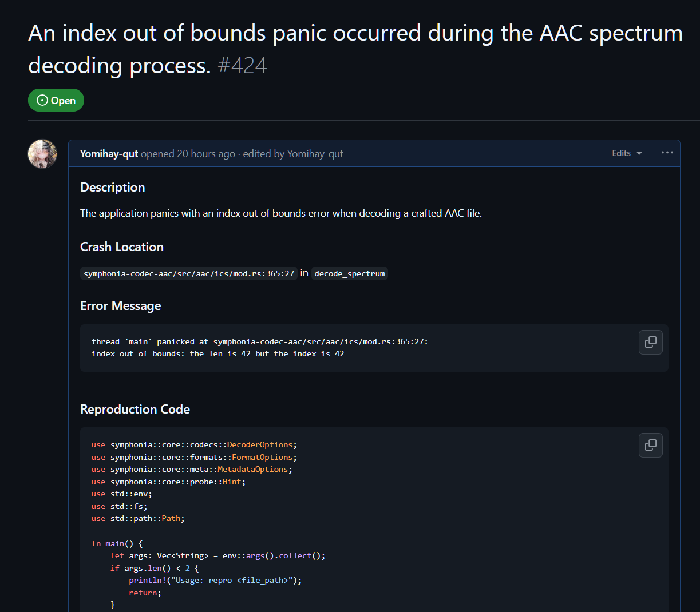Viewport: 700px width, 612px height.
Task: Click the "20 hours ago" timestamp
Action: [x=206, y=154]
